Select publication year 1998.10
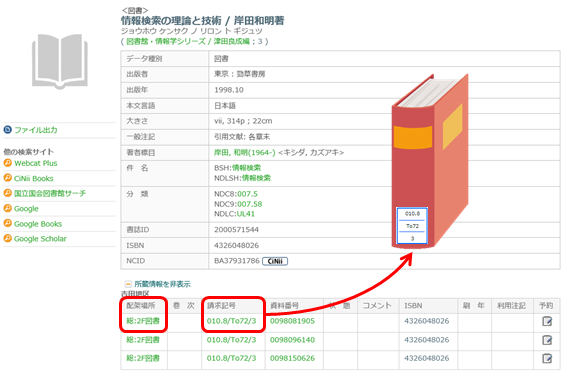The image size is (567, 377). [x=229, y=90]
